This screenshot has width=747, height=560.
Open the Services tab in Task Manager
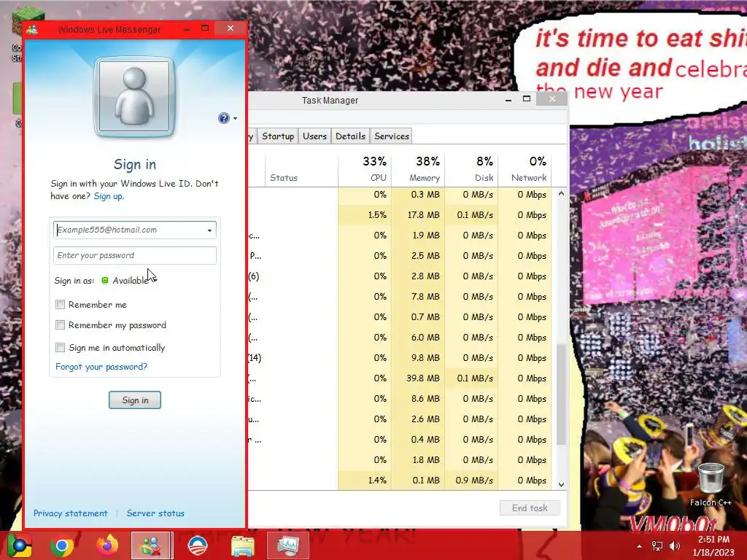[x=392, y=136]
